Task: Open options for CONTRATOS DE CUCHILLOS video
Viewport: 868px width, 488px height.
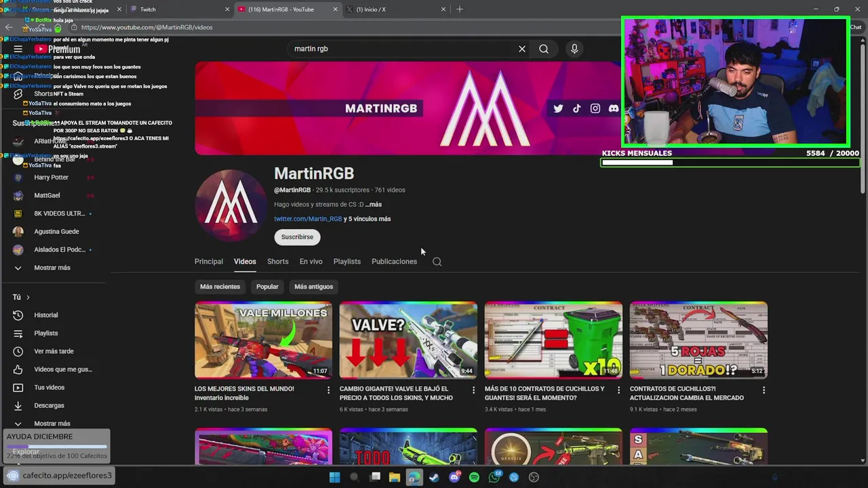Action: tap(764, 390)
